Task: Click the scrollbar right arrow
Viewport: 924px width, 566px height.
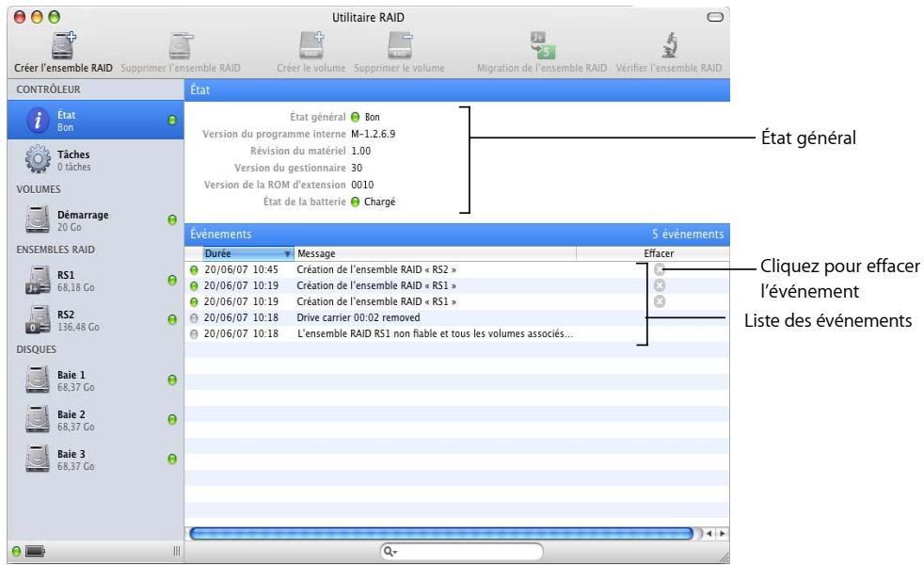Action: pos(722,534)
